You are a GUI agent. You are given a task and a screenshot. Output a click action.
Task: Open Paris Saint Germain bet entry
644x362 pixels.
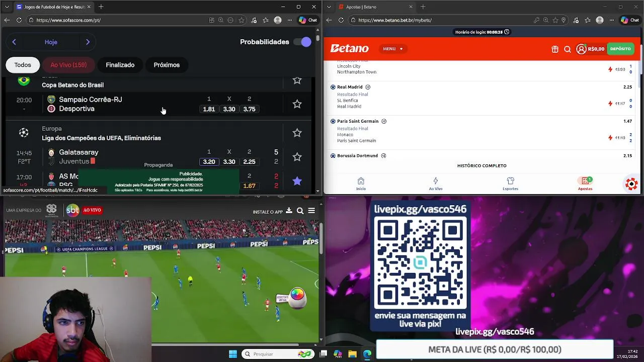481,131
